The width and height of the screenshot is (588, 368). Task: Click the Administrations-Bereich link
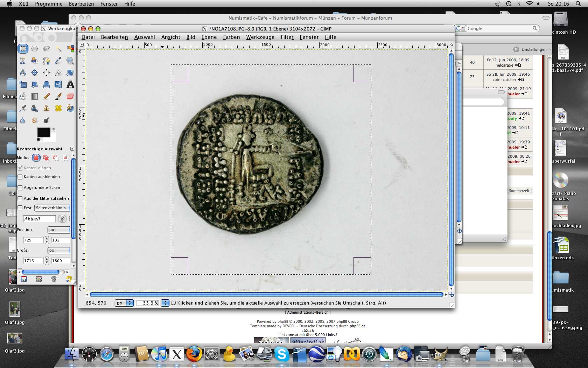pos(308,312)
